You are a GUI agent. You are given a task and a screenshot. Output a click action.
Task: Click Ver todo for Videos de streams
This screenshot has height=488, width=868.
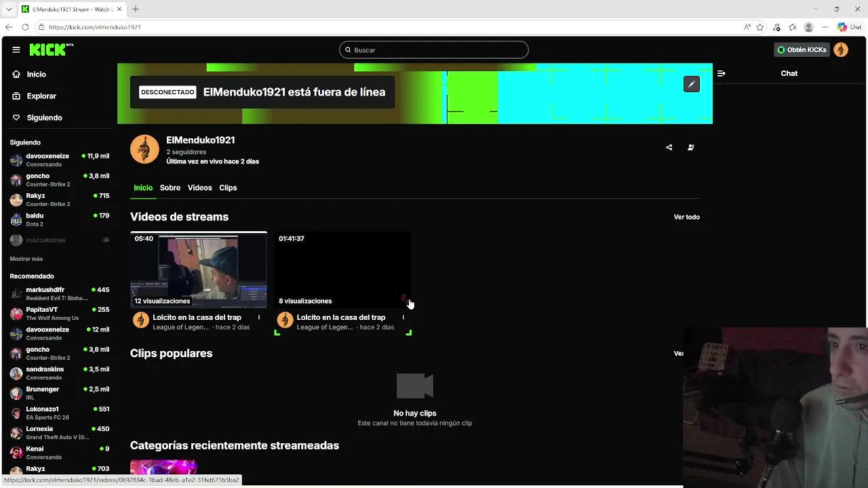(x=687, y=217)
